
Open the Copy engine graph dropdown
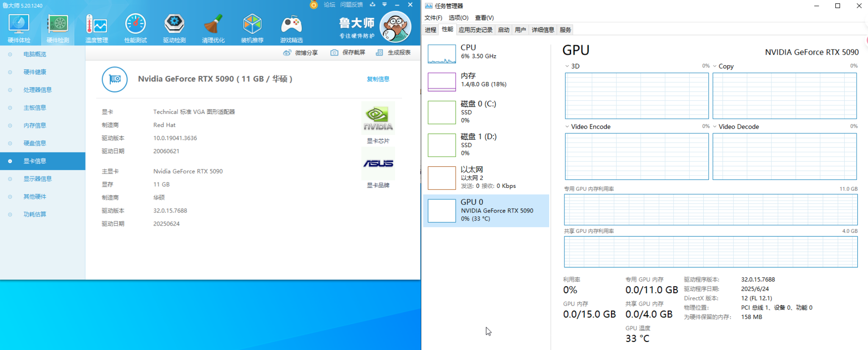pyautogui.click(x=715, y=66)
